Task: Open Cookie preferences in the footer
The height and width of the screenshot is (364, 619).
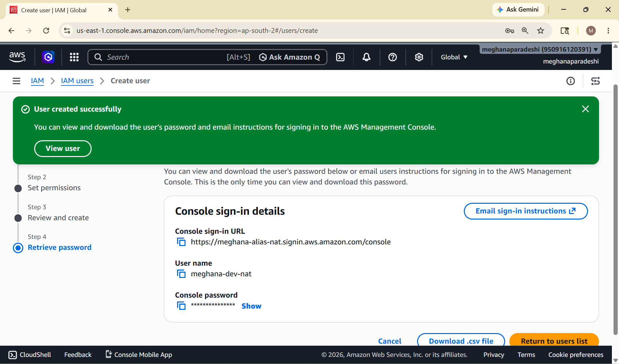Action: click(x=576, y=355)
